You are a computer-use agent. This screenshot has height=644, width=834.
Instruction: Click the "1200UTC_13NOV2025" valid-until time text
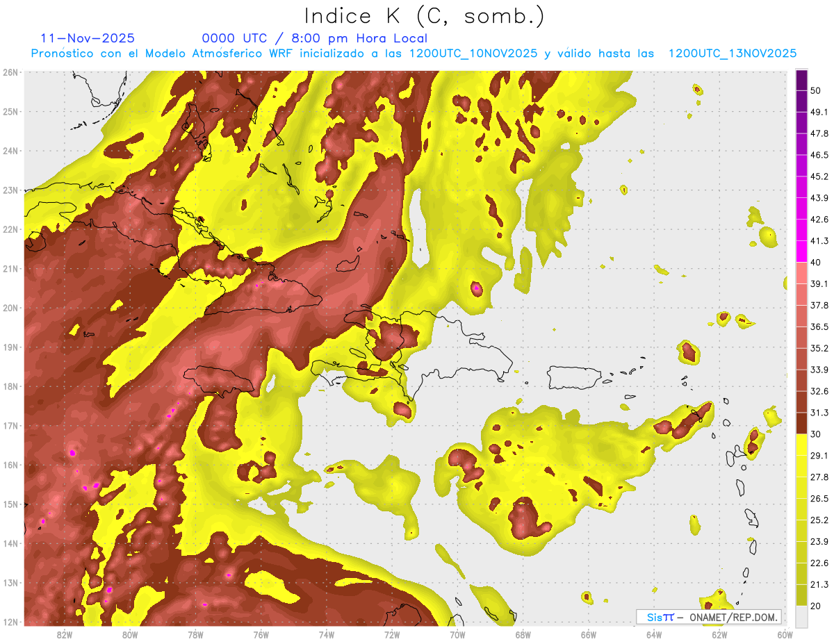coord(732,53)
